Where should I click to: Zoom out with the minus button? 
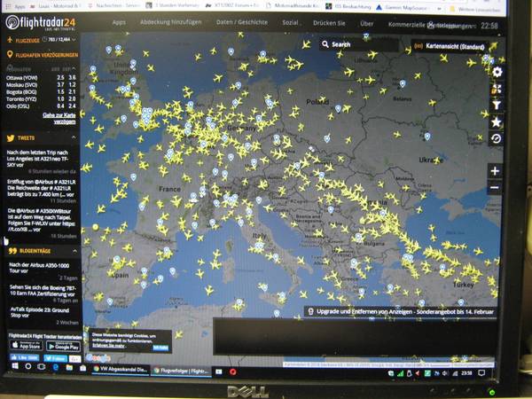(x=495, y=188)
